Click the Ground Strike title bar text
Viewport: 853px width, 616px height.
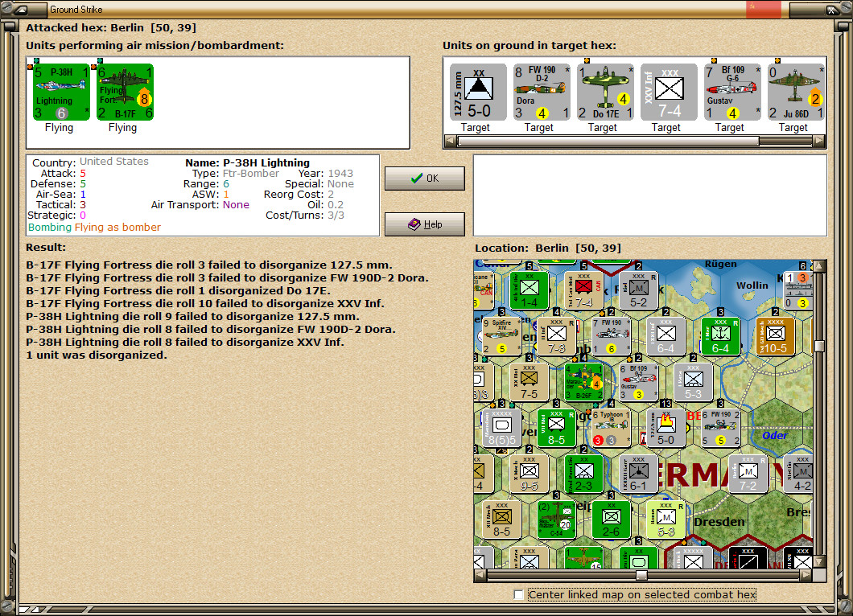coord(76,9)
